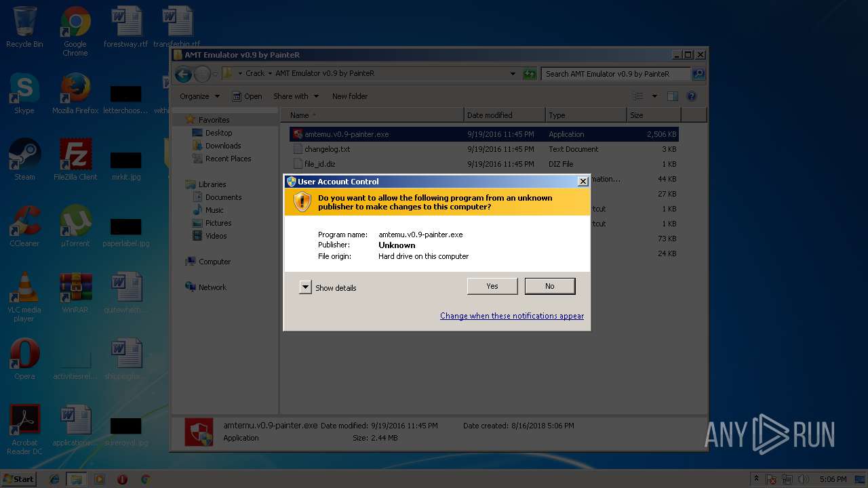868x488 pixels.
Task: Toggle the preview pane in Explorer
Action: (x=673, y=96)
